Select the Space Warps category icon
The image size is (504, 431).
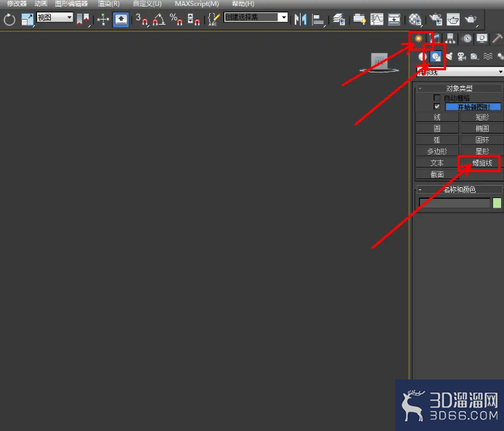488,57
